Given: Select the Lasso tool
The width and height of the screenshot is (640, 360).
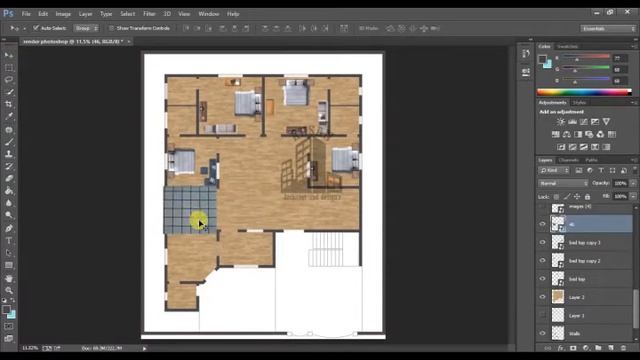Looking at the screenshot, I should tap(9, 80).
